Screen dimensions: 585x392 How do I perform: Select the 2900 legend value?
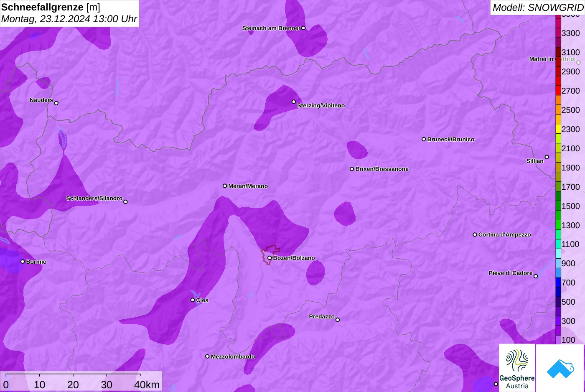click(570, 71)
